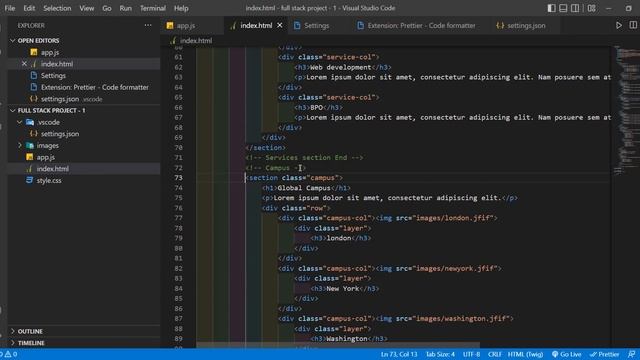Open the Help menu
This screenshot has width=640, height=360.
tap(181, 8)
